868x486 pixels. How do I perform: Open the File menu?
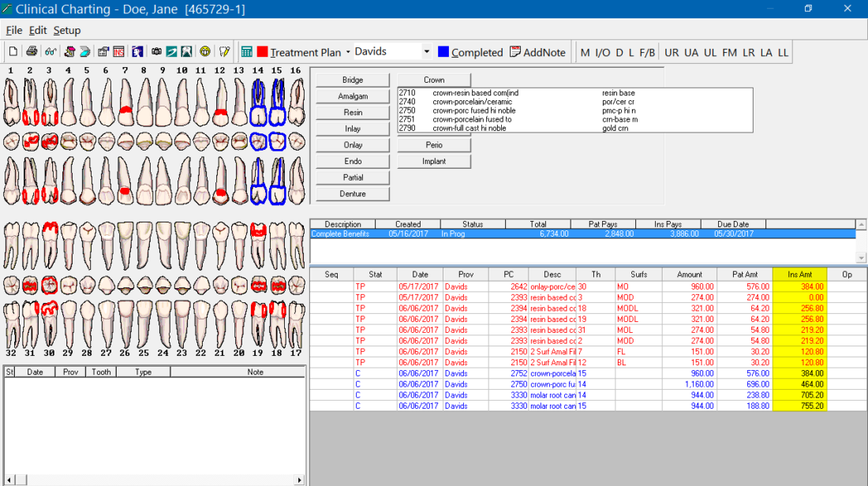click(14, 31)
